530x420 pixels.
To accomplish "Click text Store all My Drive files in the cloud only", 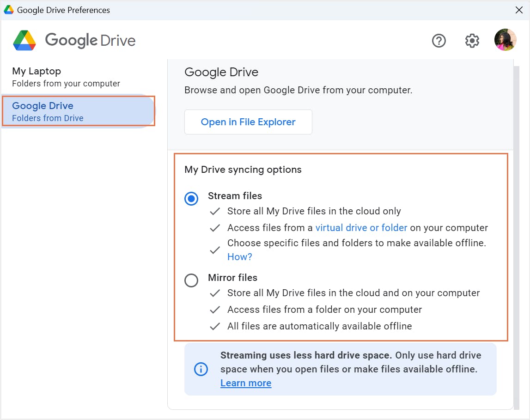I will point(314,211).
